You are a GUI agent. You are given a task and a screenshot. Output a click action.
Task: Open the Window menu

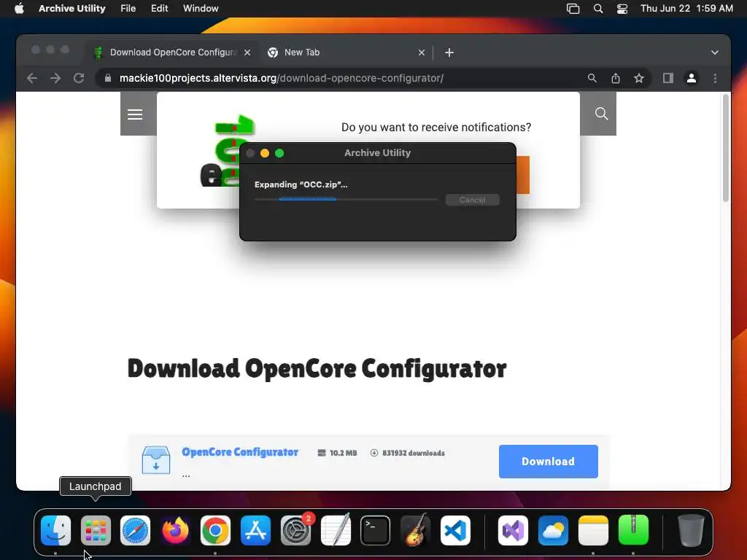pos(201,8)
